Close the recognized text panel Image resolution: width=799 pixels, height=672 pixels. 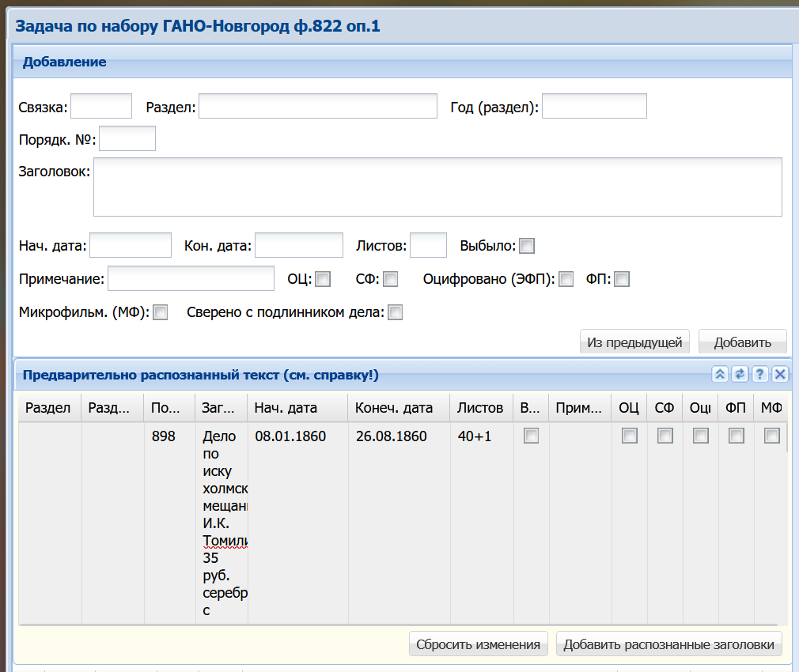tap(780, 374)
